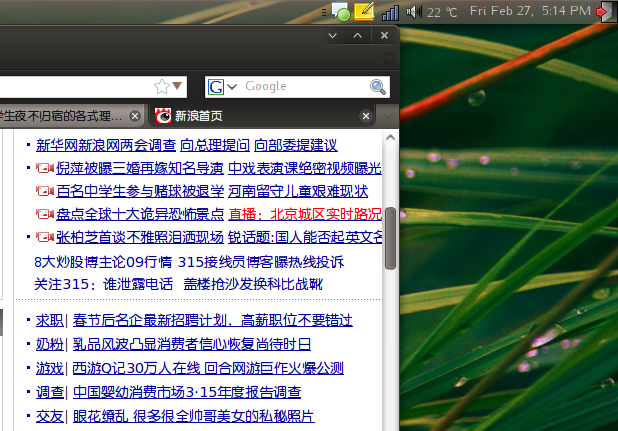618x431 pixels.
Task: Open link 河南留守儿童艰难现状
Action: 298,191
